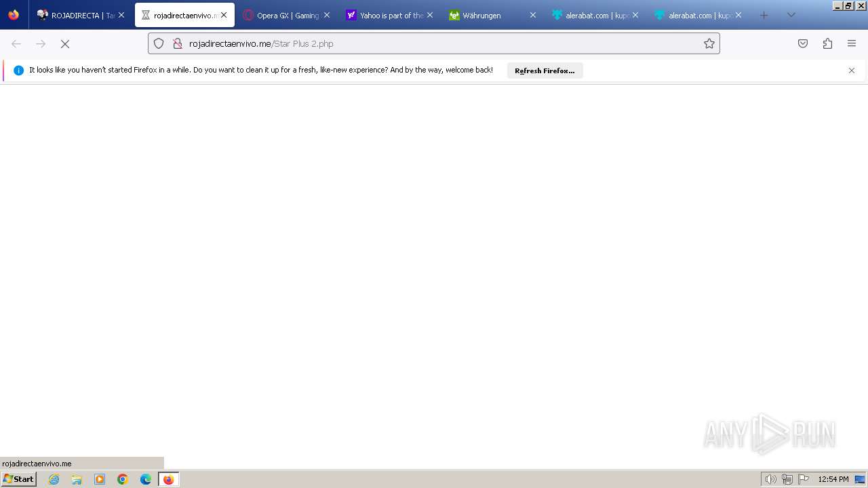Viewport: 868px width, 488px height.
Task: Dismiss the Firefox refresh notification bar
Action: pos(852,70)
